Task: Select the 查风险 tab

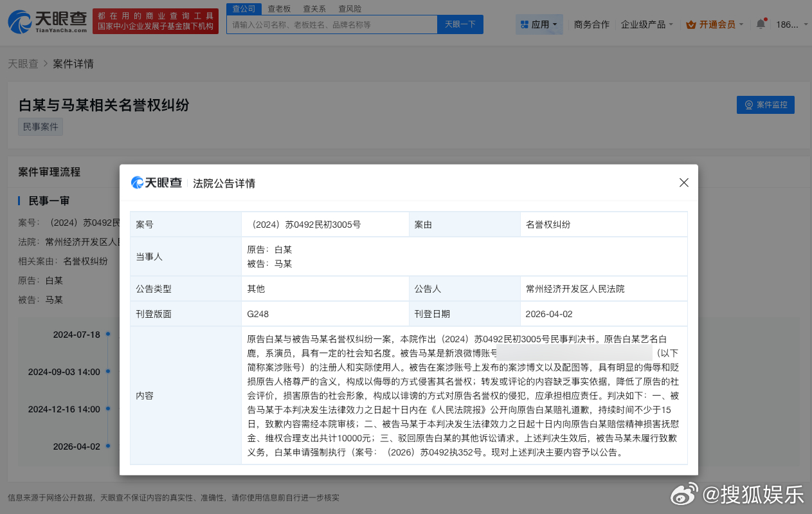Action: pyautogui.click(x=349, y=8)
